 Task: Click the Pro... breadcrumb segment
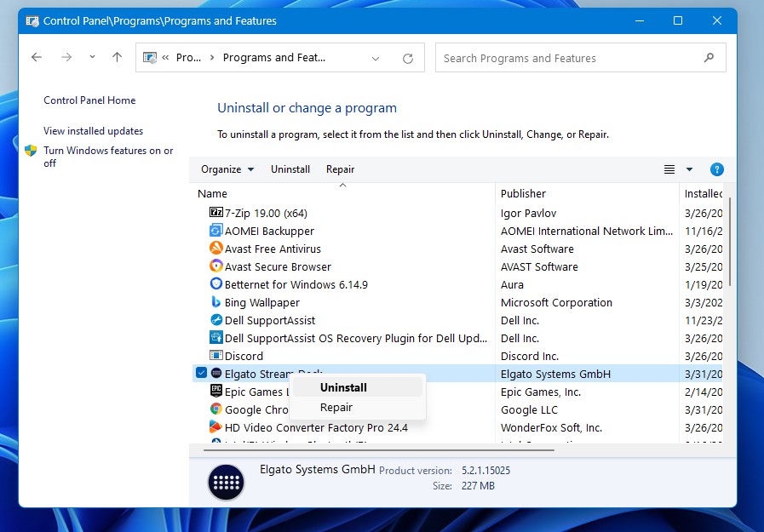point(188,57)
